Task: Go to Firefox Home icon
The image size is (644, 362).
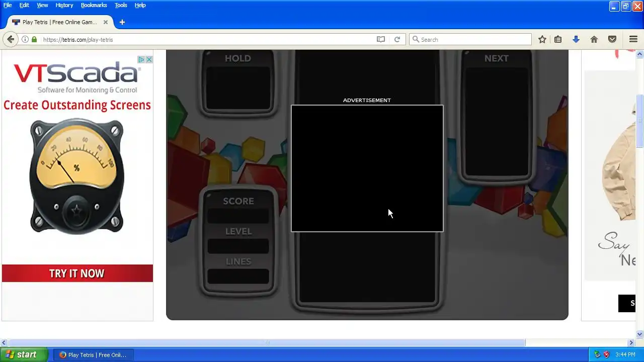Action: (594, 39)
